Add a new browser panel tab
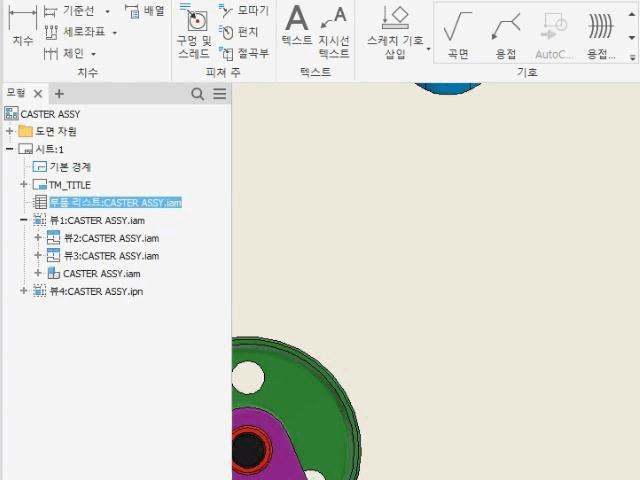Screen dimensions: 640x480 (59, 94)
